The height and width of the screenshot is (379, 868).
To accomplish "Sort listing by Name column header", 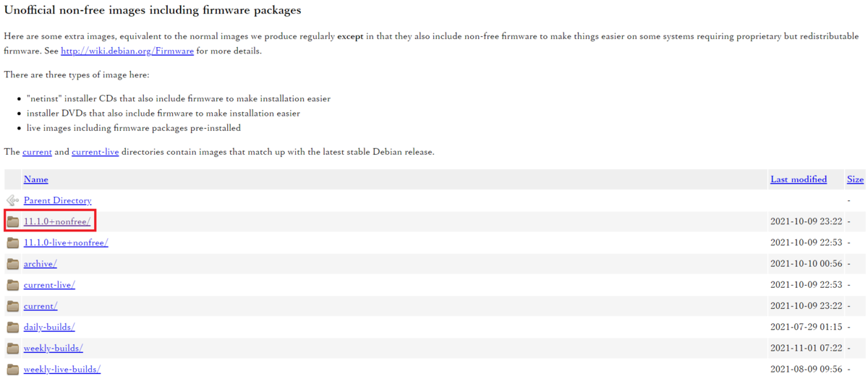I will tap(35, 179).
